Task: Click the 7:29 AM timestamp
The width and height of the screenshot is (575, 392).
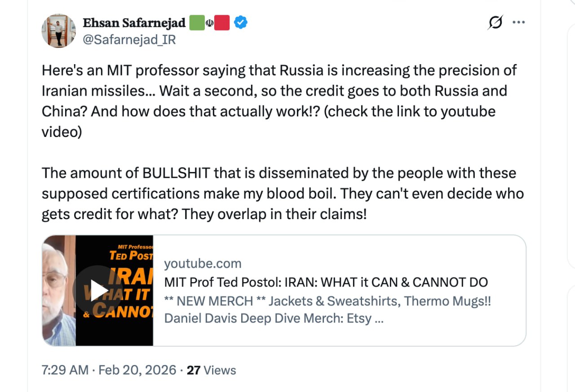Action: click(65, 370)
